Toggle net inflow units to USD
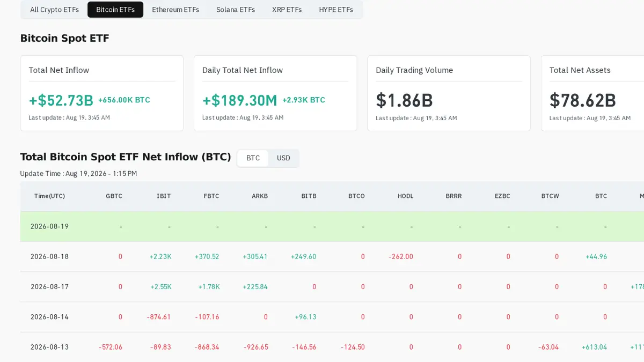Image resolution: width=644 pixels, height=362 pixels. coord(283,158)
